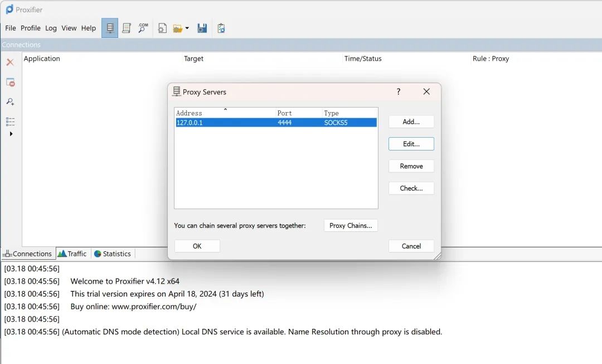This screenshot has height=364, width=602.
Task: Switch to the Traffic tab
Action: click(x=72, y=254)
